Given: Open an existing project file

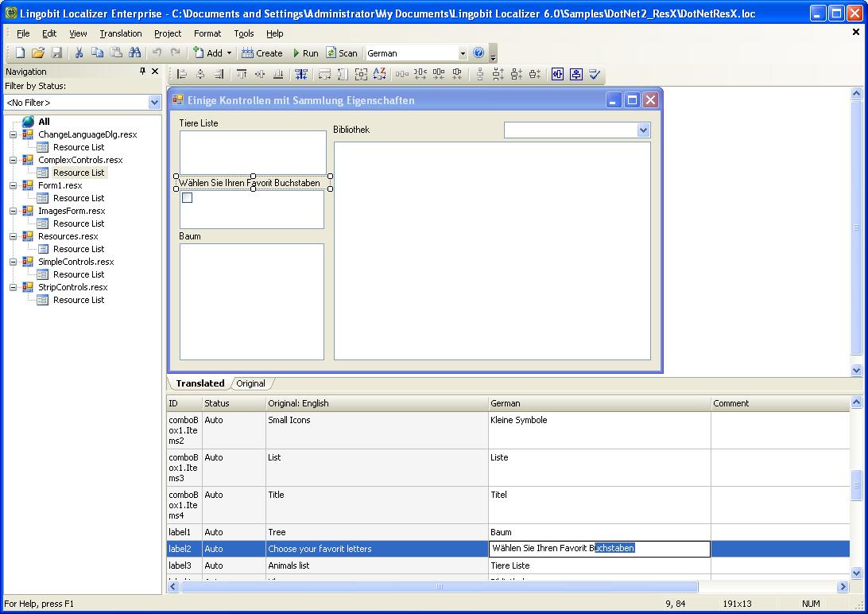Looking at the screenshot, I should coord(37,52).
